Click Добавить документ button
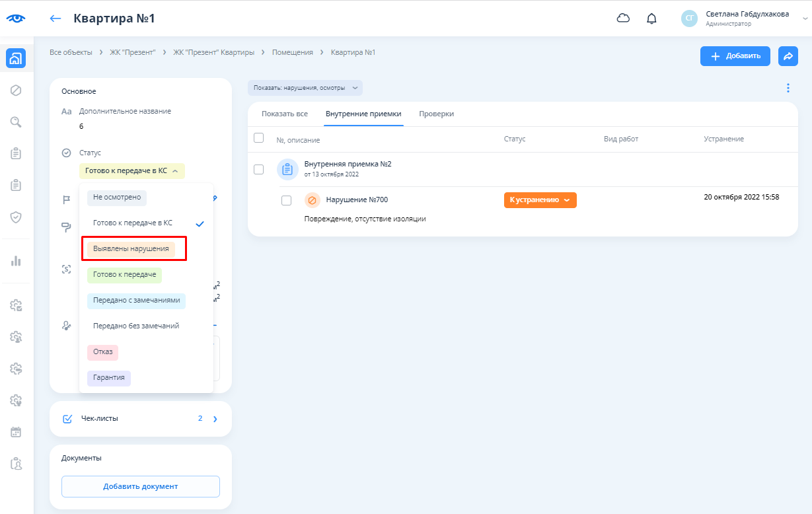812x514 pixels. [140, 486]
